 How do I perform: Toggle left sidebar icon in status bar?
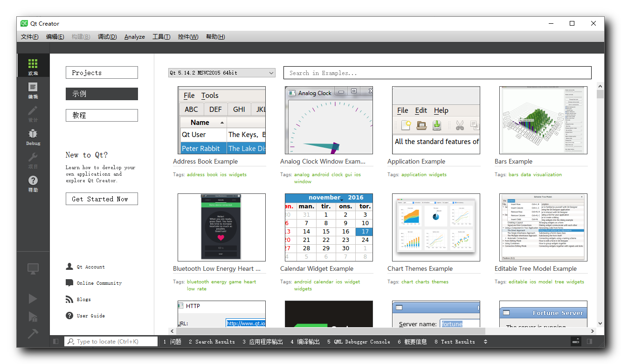56,342
